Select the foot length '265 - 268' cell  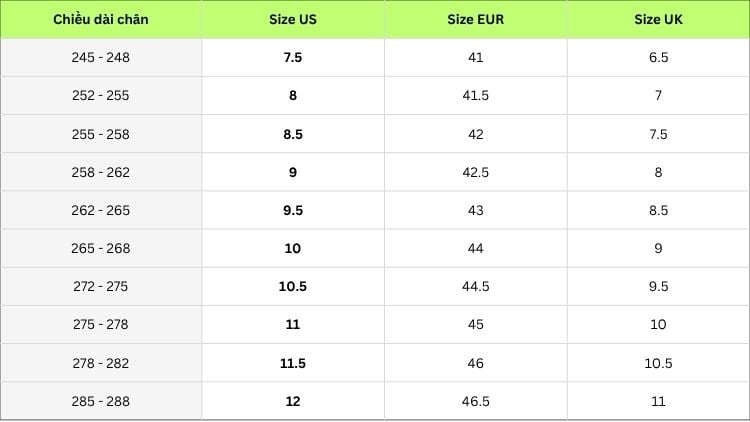(101, 248)
